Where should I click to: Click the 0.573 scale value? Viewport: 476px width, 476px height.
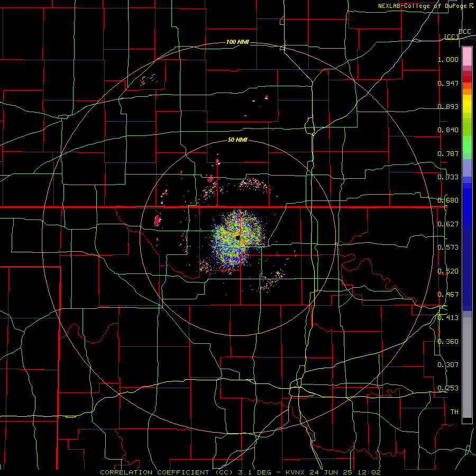point(448,248)
